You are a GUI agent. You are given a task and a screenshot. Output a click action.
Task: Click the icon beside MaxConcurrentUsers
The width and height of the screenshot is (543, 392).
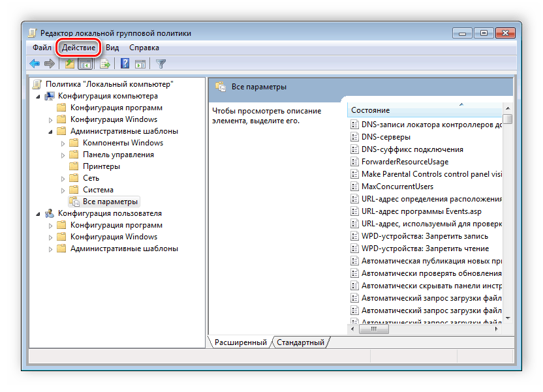(354, 187)
